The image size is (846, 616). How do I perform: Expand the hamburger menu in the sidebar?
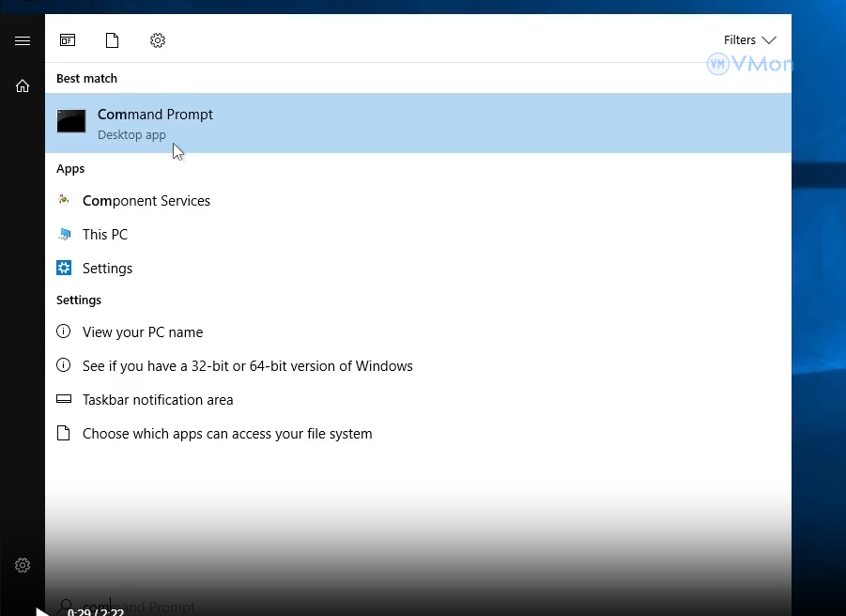pos(23,40)
